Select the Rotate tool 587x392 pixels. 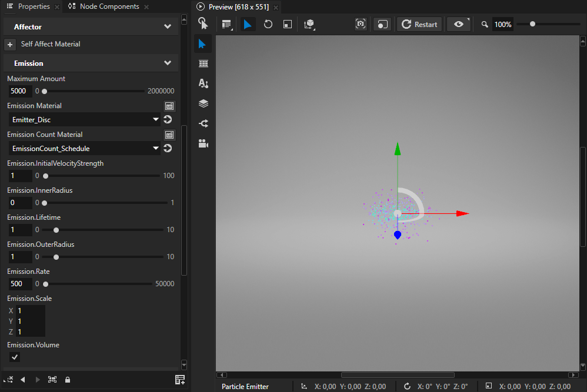pos(268,24)
